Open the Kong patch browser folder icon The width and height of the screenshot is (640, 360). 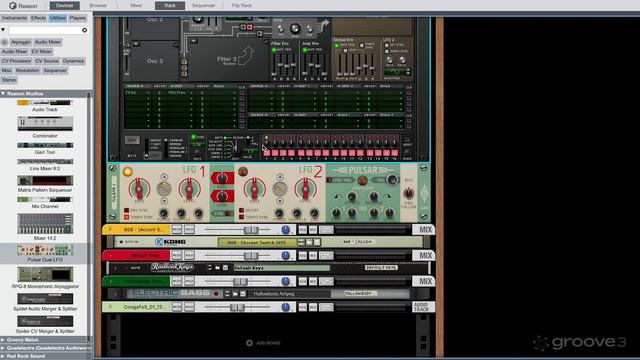pyautogui.click(x=309, y=242)
